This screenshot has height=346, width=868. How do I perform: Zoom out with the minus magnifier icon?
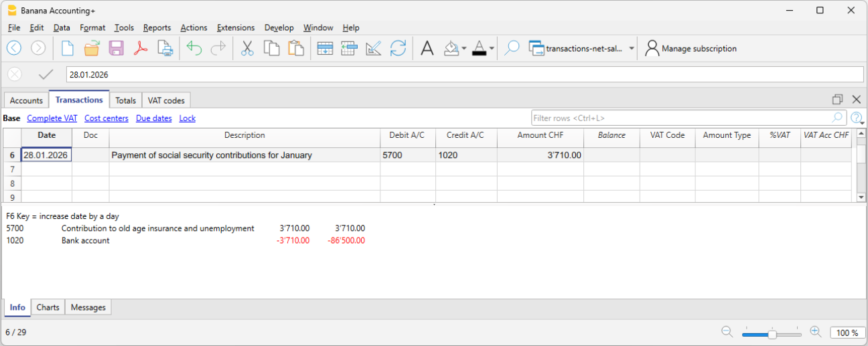tap(727, 332)
